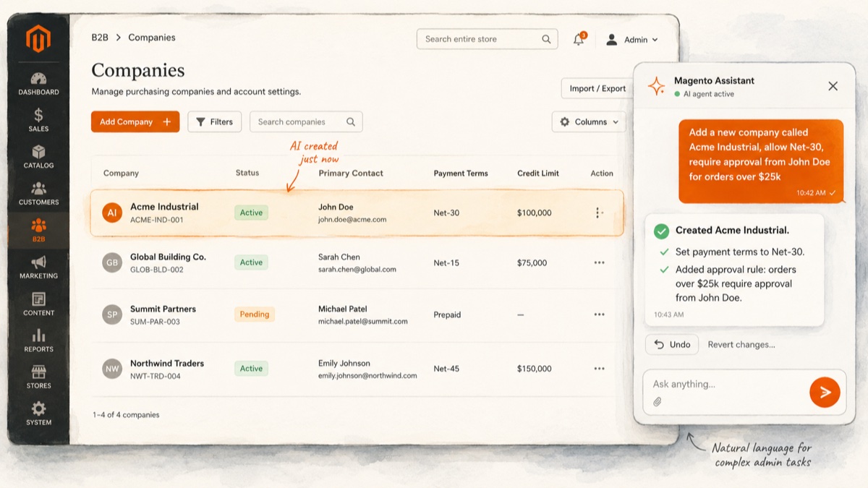
Task: Open actions menu for Northwind Traders
Action: 599,369
